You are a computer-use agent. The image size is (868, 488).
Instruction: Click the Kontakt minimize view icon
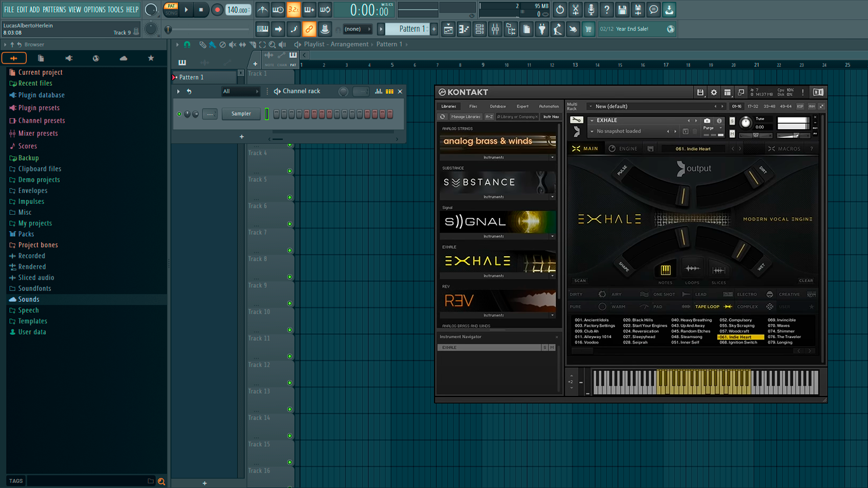741,93
